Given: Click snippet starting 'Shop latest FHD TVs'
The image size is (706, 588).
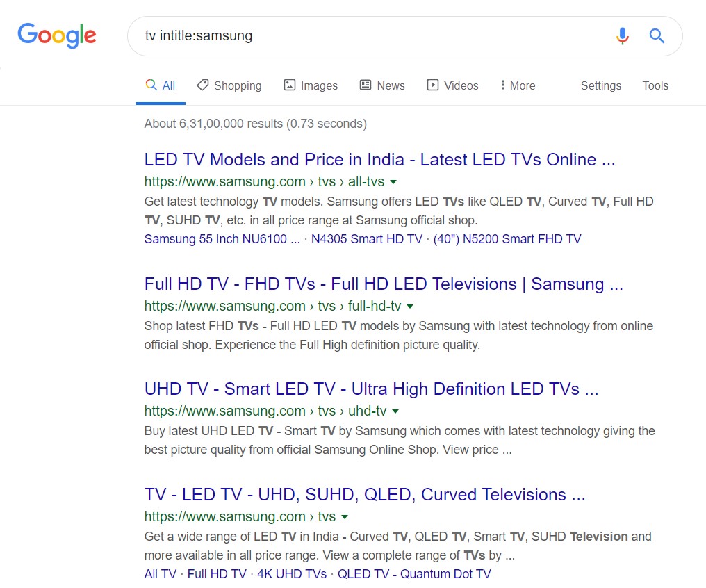Looking at the screenshot, I should [398, 335].
